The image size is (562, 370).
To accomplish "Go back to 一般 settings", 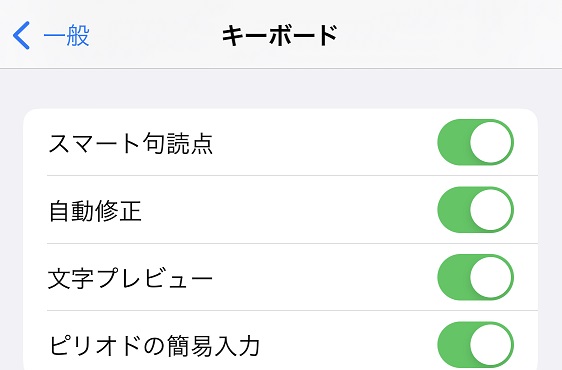I will coord(51,35).
